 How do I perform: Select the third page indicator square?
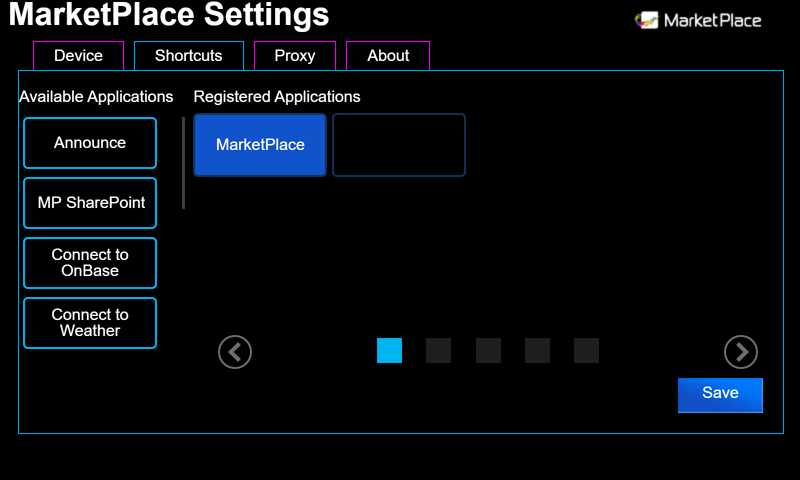(x=488, y=350)
